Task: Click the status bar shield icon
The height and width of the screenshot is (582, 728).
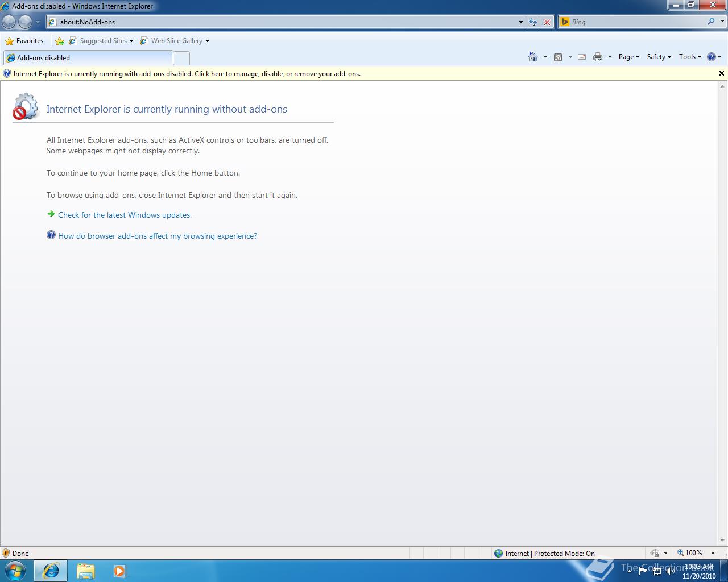Action: coord(6,553)
